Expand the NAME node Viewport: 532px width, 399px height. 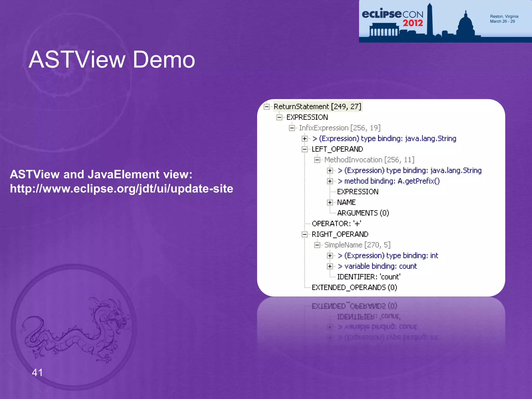(x=330, y=203)
